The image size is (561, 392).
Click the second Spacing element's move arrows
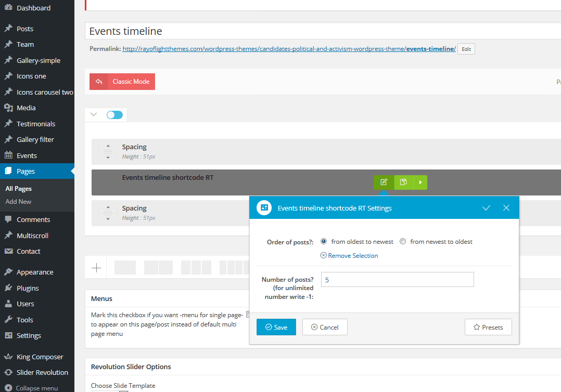(x=108, y=213)
